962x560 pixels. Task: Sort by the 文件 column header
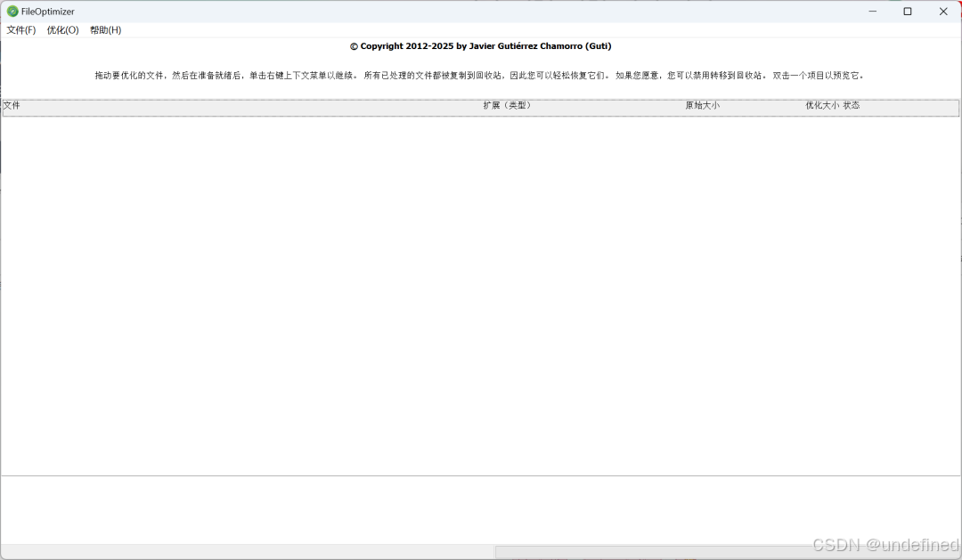point(12,105)
